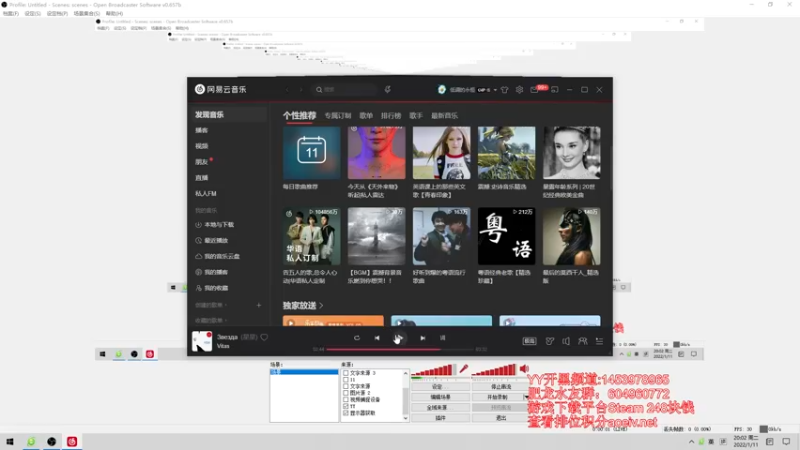
Task: Show lyrics with the 词 icon
Action: [442, 338]
